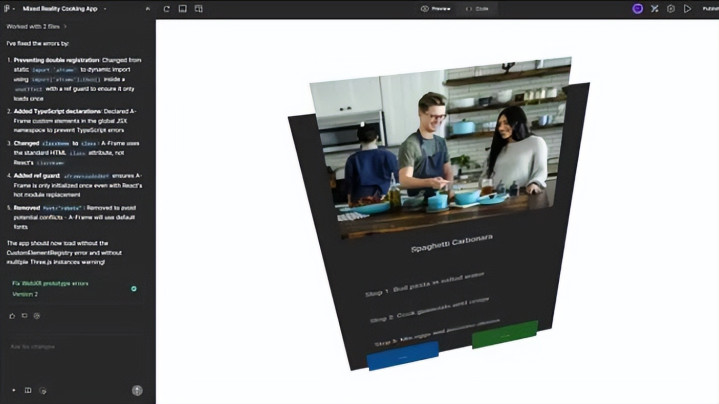Click the Publish button
The height and width of the screenshot is (404, 719).
pos(710,9)
